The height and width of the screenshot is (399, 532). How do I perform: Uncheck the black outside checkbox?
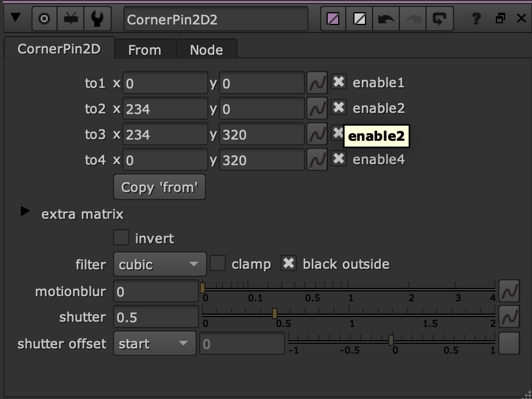(289, 263)
